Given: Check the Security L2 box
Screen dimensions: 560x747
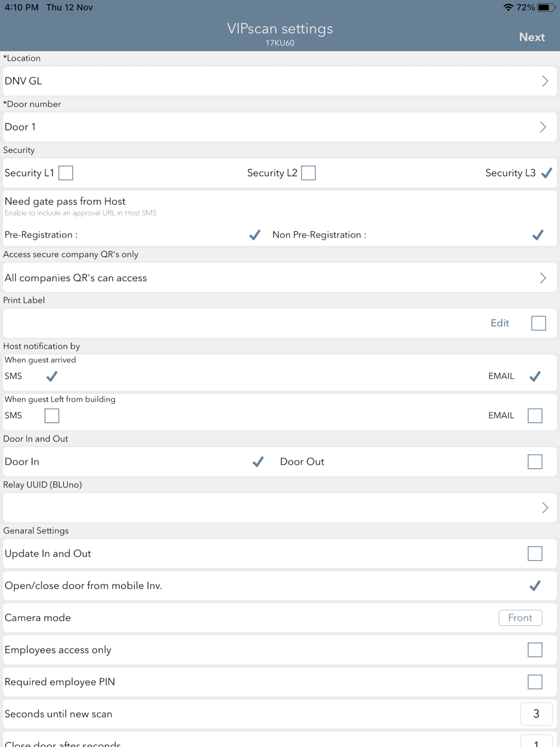Looking at the screenshot, I should [x=308, y=173].
